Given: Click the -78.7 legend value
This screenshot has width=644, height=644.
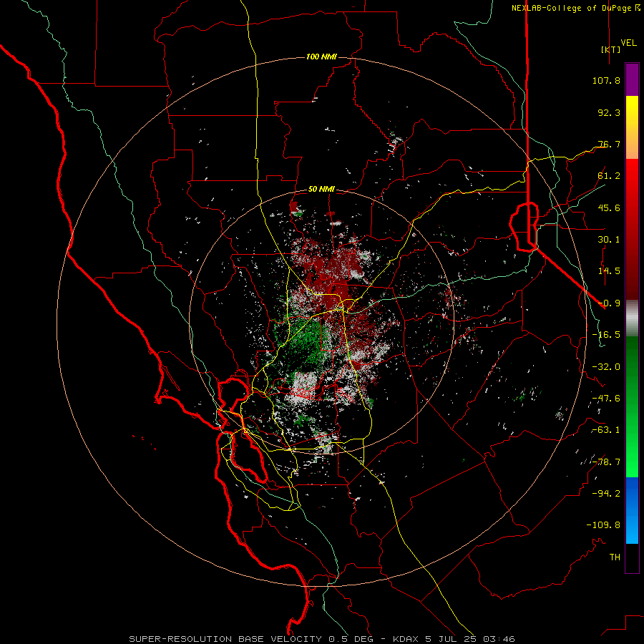Looking at the screenshot, I should coord(606,462).
